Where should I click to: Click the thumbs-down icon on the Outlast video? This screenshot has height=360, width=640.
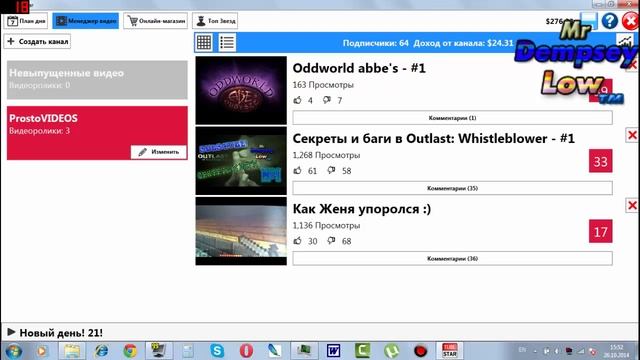click(x=331, y=171)
